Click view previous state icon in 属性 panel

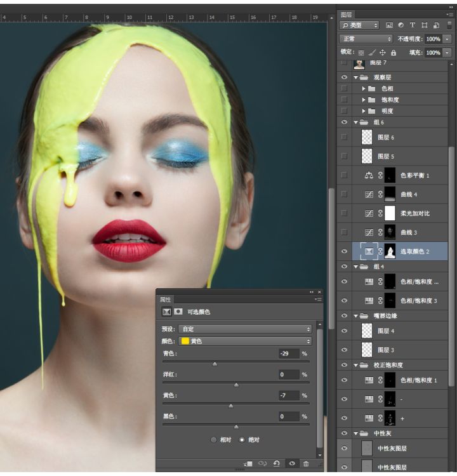coord(262,463)
